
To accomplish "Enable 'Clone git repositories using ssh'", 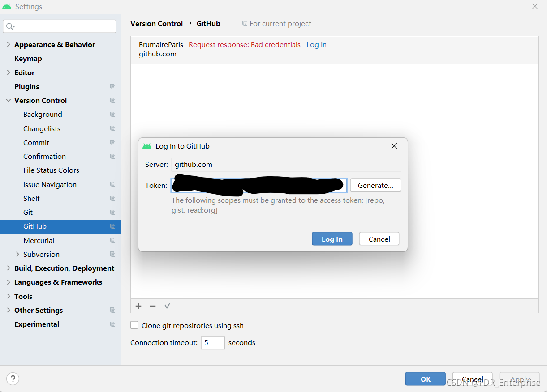I will click(134, 325).
